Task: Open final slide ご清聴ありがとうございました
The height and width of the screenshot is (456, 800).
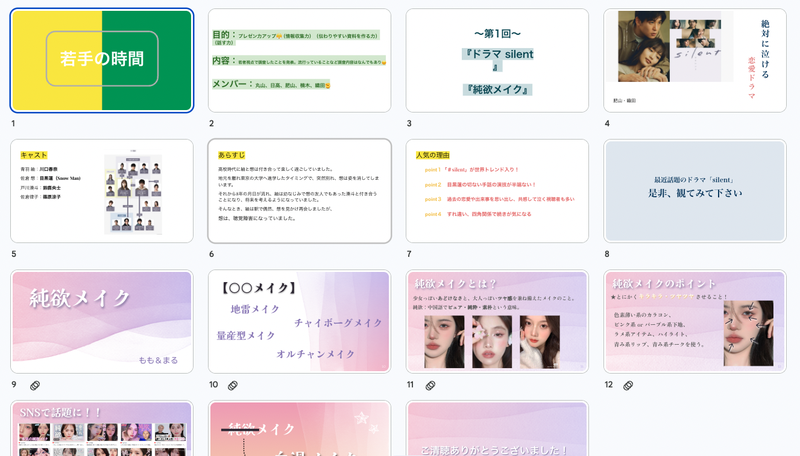Action: (x=497, y=428)
